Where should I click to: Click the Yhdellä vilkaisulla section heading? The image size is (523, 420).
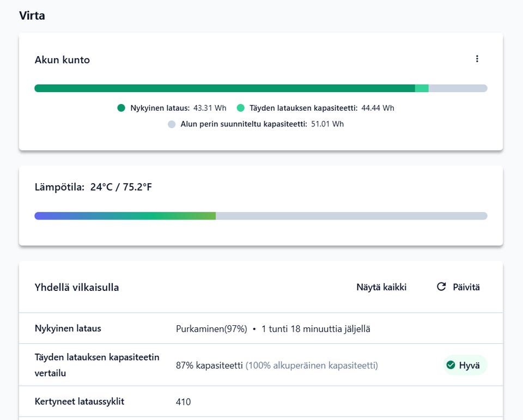(x=77, y=287)
